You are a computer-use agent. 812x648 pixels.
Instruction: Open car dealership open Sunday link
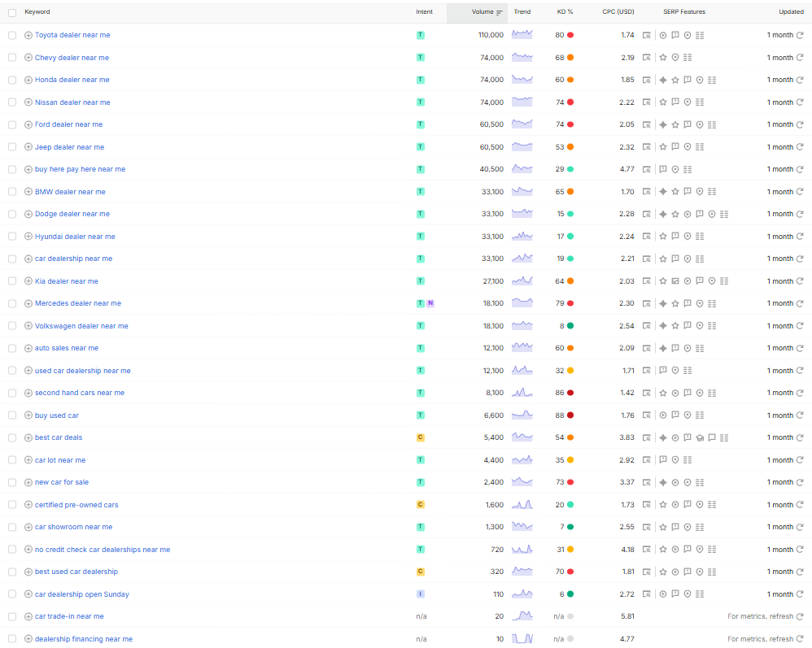pos(82,594)
